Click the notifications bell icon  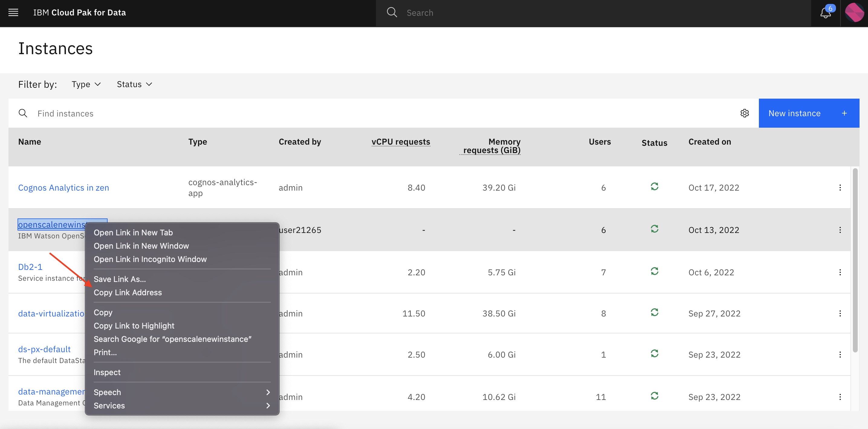pos(825,13)
